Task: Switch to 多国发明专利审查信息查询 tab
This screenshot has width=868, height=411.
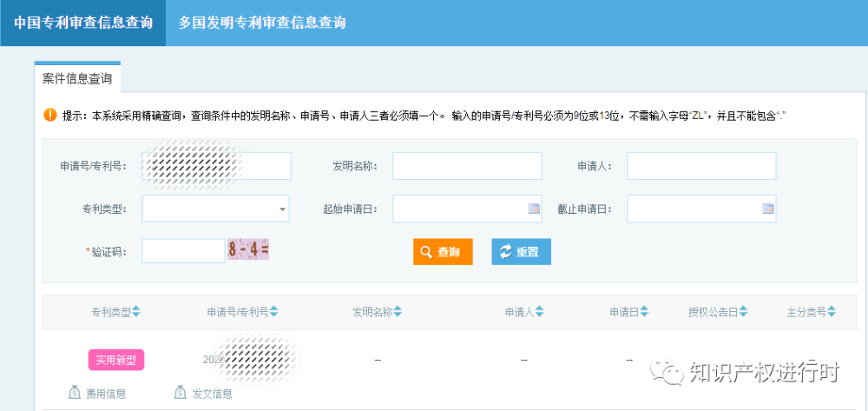Action: (x=262, y=23)
